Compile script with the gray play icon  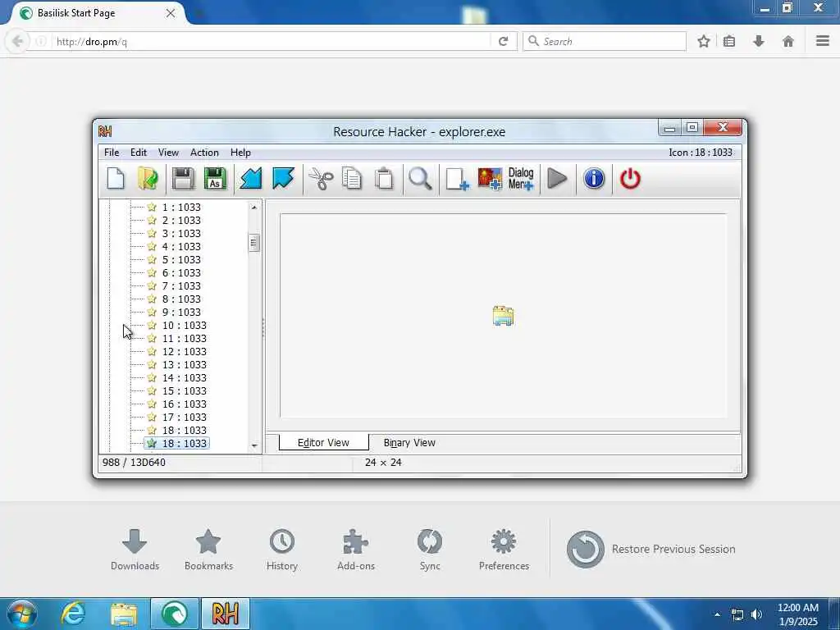click(557, 179)
